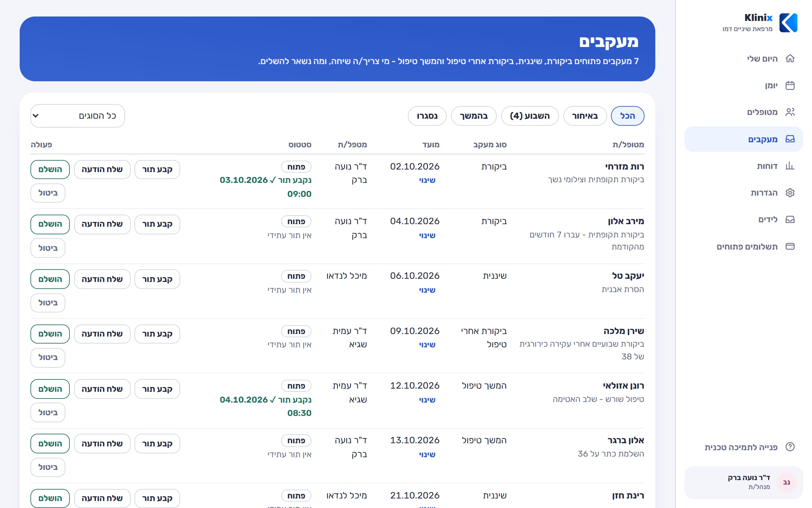This screenshot has height=508, width=812.
Task: Click הושלם for אלון ברגר
Action: coord(50,444)
